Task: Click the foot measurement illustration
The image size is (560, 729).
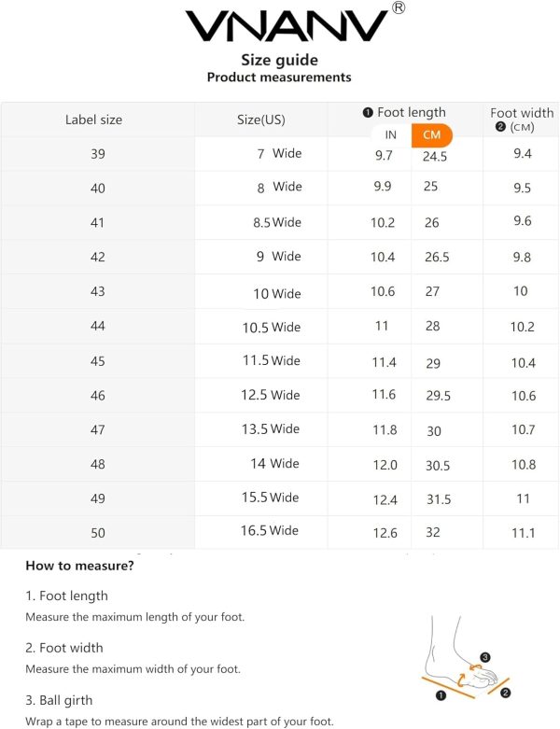Action: (466, 658)
